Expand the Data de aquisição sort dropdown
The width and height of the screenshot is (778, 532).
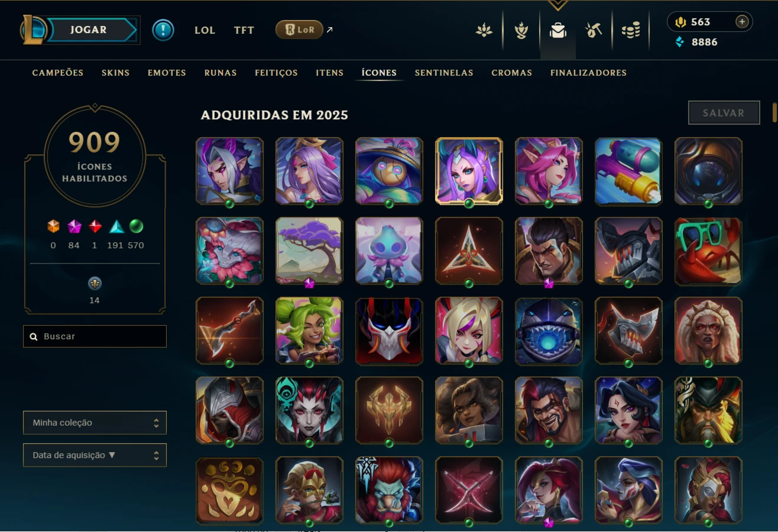pos(95,455)
